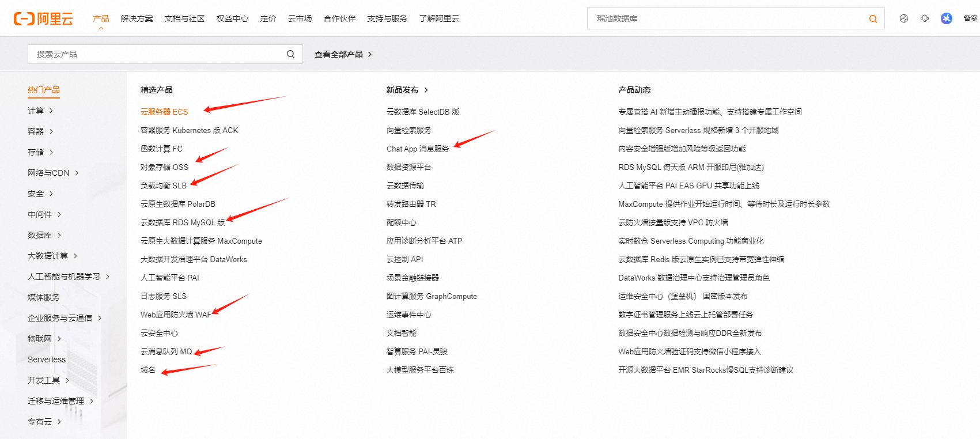Open the 合作伙伴 top menu
This screenshot has width=980, height=439.
(340, 18)
